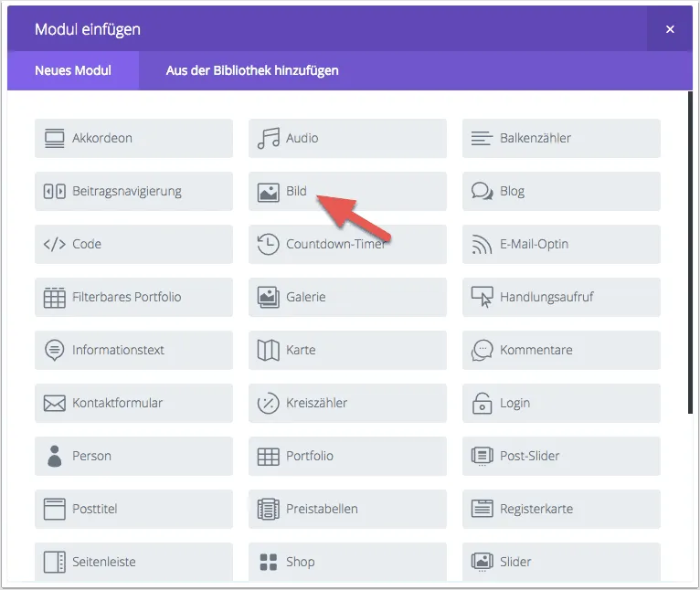Pick the Karte map icon
This screenshot has width=700, height=590.
pos(268,350)
